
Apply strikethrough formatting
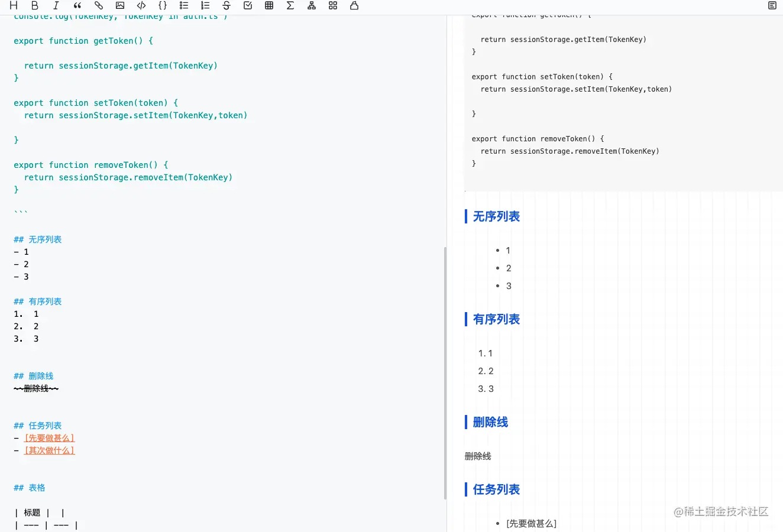pos(227,5)
